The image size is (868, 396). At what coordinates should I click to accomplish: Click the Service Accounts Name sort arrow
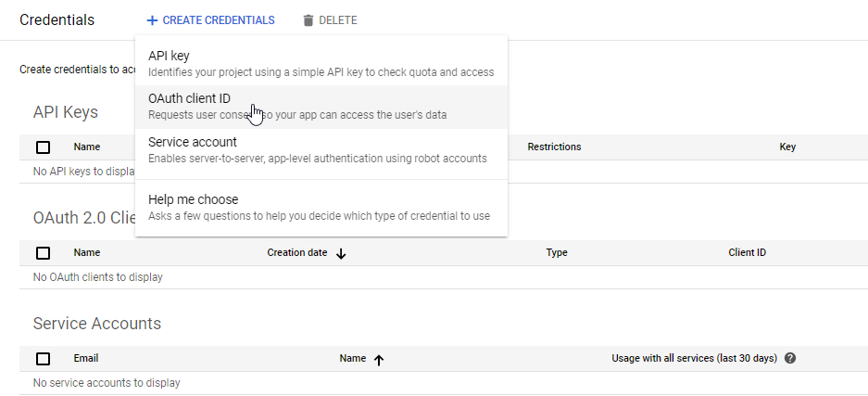379,360
